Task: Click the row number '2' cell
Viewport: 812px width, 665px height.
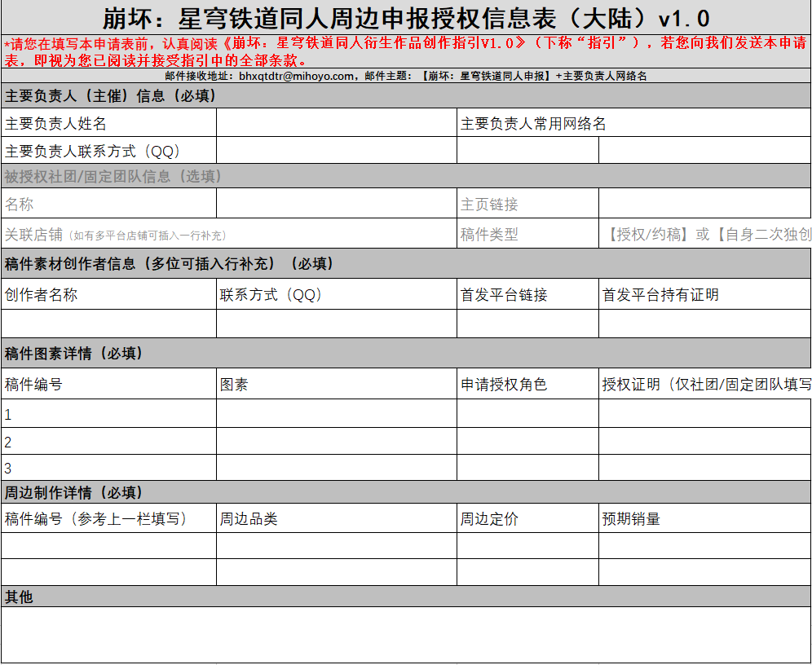Action: pyautogui.click(x=108, y=442)
